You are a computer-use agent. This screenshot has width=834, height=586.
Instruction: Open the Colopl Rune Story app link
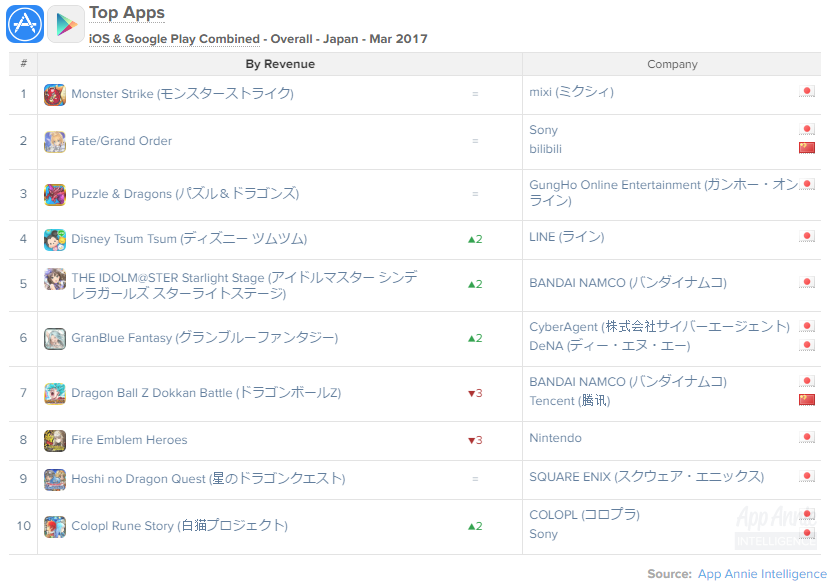(180, 525)
